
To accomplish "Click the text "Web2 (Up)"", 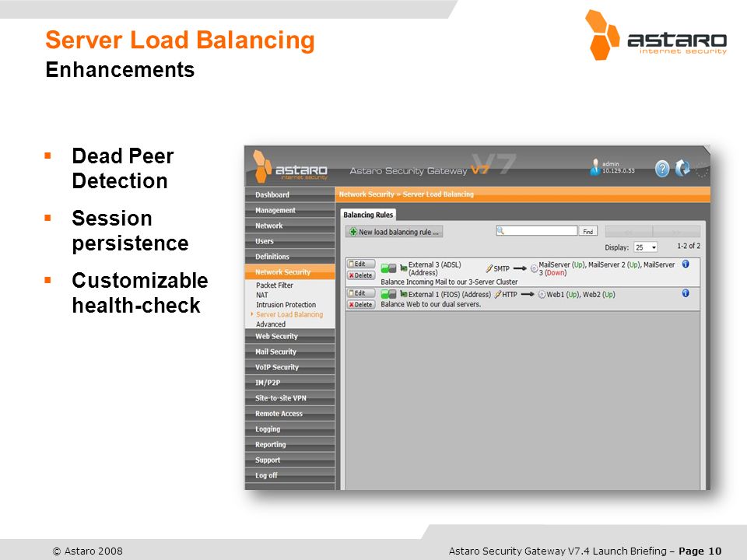I will click(599, 295).
